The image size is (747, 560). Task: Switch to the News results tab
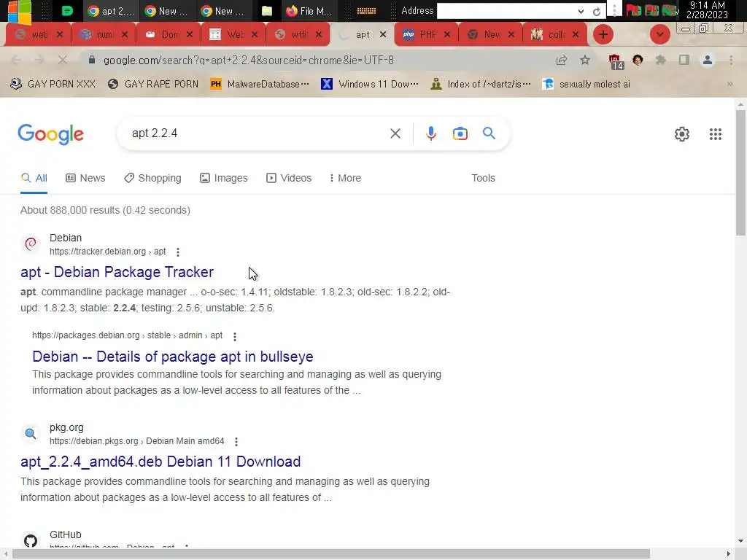point(85,178)
